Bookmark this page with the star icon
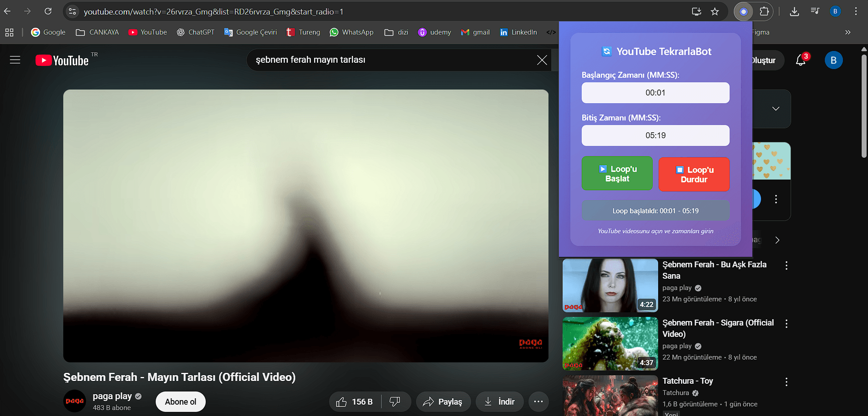Image resolution: width=868 pixels, height=416 pixels. tap(715, 11)
